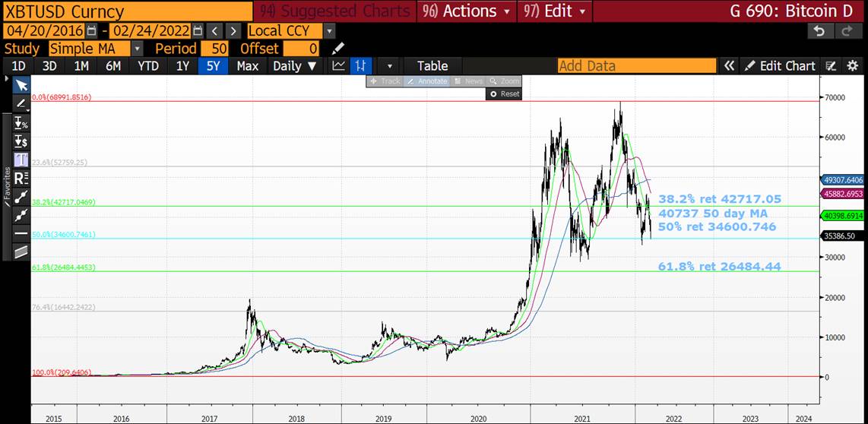Toggle the bar chart style button

[363, 66]
